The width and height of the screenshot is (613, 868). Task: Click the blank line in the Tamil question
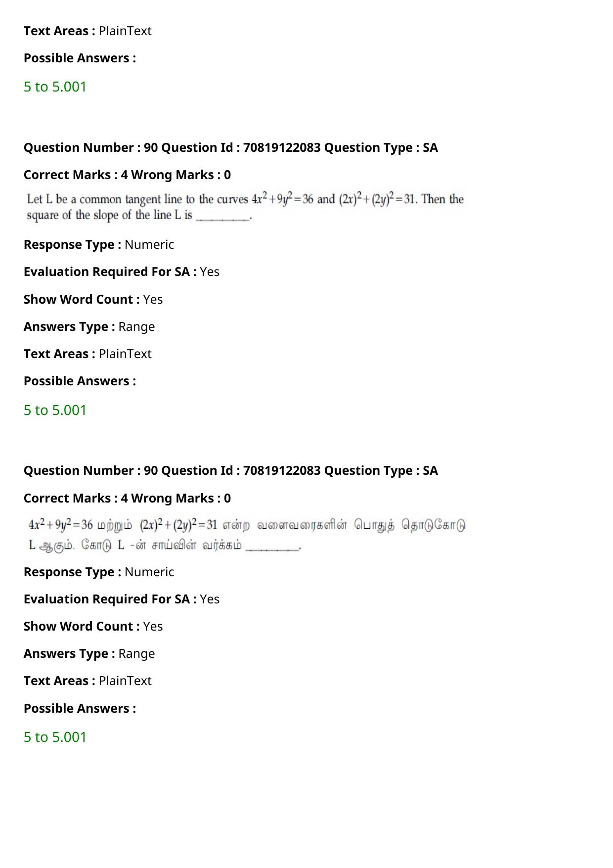(272, 547)
